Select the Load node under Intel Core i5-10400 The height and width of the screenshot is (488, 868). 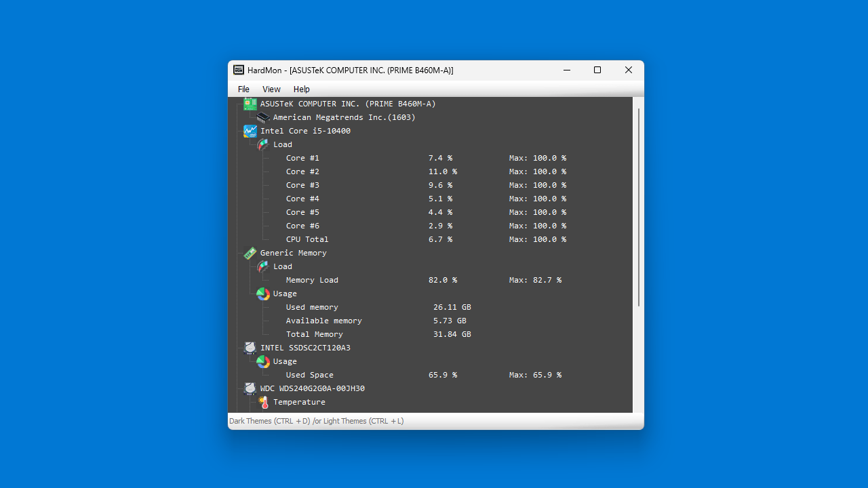point(283,144)
